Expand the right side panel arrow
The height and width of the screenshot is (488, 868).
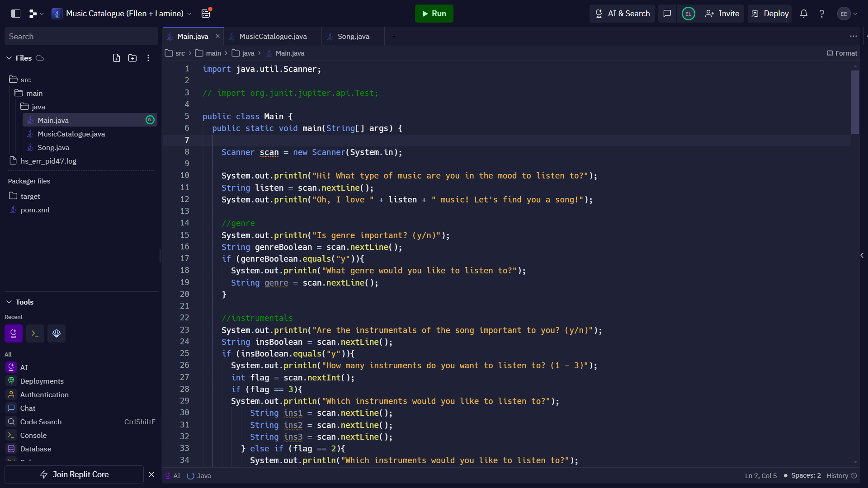point(862,255)
